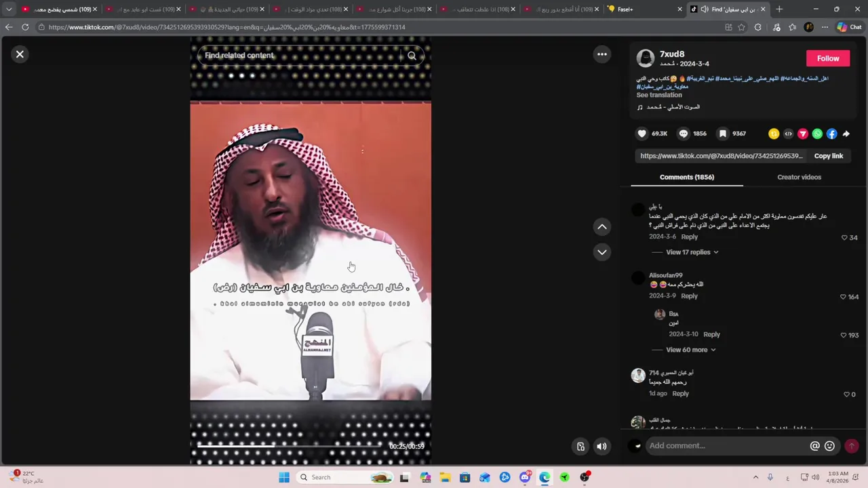
Task: Share the video to WhatsApp
Action: click(x=817, y=134)
